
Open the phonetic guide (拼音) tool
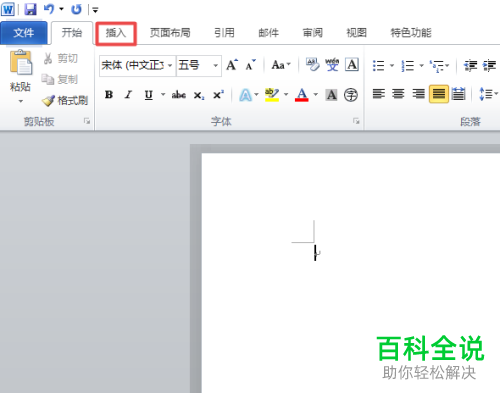(332, 65)
